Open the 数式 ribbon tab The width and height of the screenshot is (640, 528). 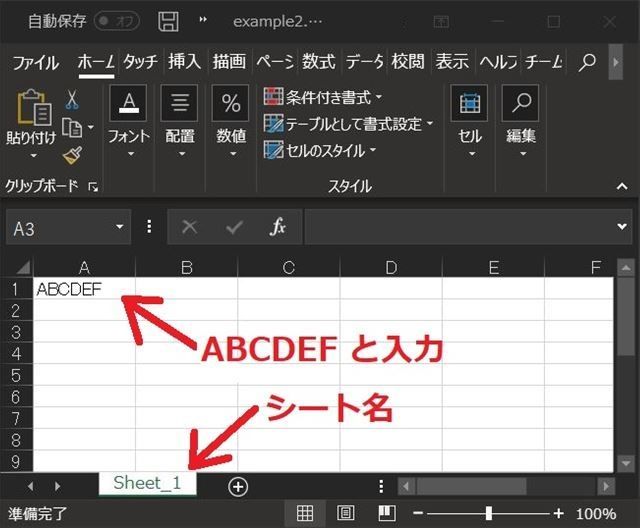pos(318,62)
